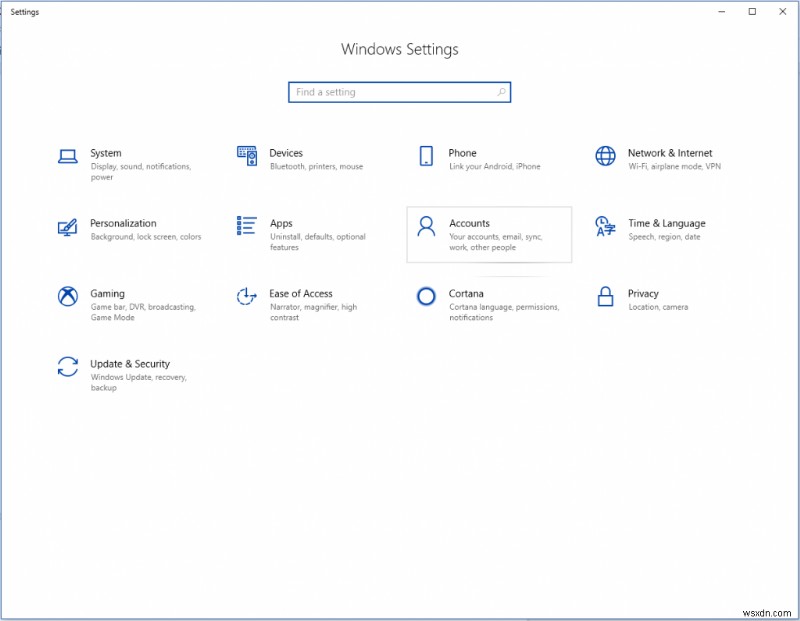Image resolution: width=800 pixels, height=621 pixels.
Task: Open Time & Language clock icon
Action: [604, 228]
